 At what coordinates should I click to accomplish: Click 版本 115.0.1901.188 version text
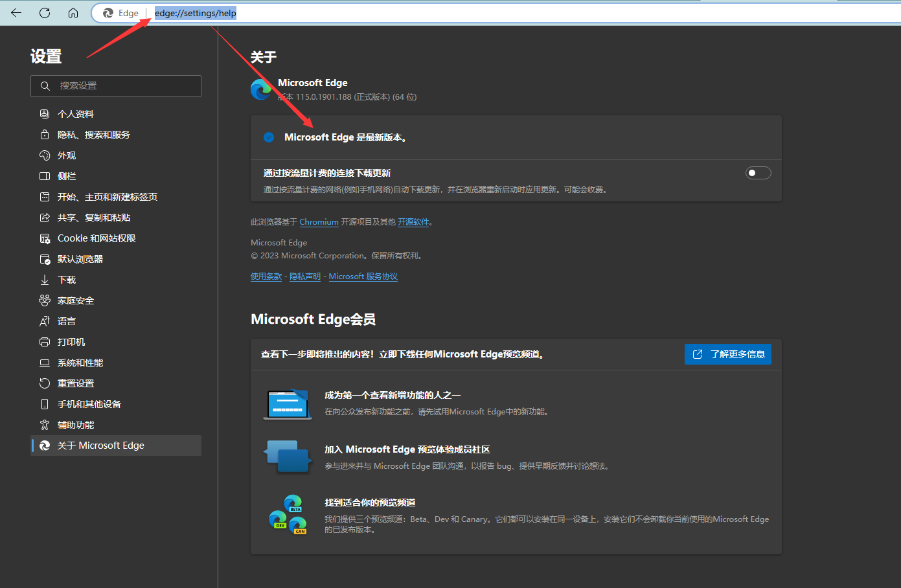tap(347, 97)
